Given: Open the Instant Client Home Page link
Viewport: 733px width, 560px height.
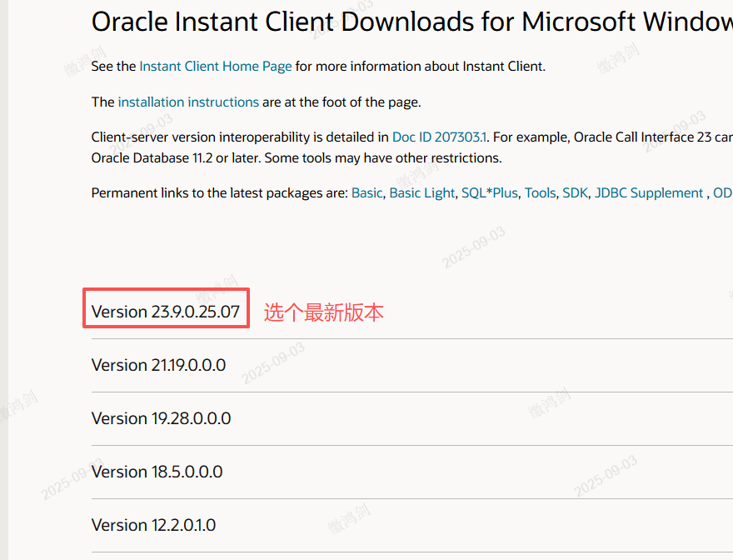Looking at the screenshot, I should [x=215, y=66].
